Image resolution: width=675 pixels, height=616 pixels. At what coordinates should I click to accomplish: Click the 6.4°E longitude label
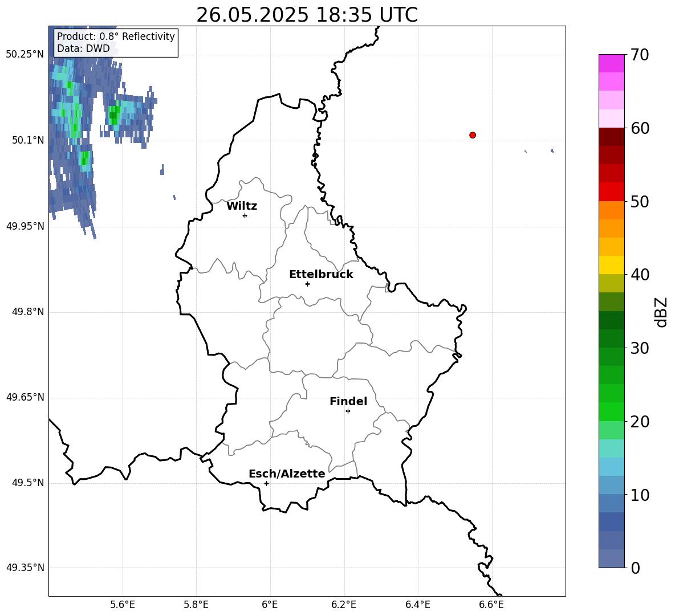click(417, 605)
